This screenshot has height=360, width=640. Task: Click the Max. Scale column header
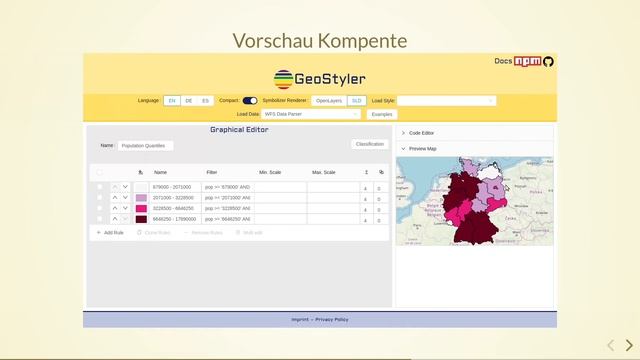coord(324,172)
